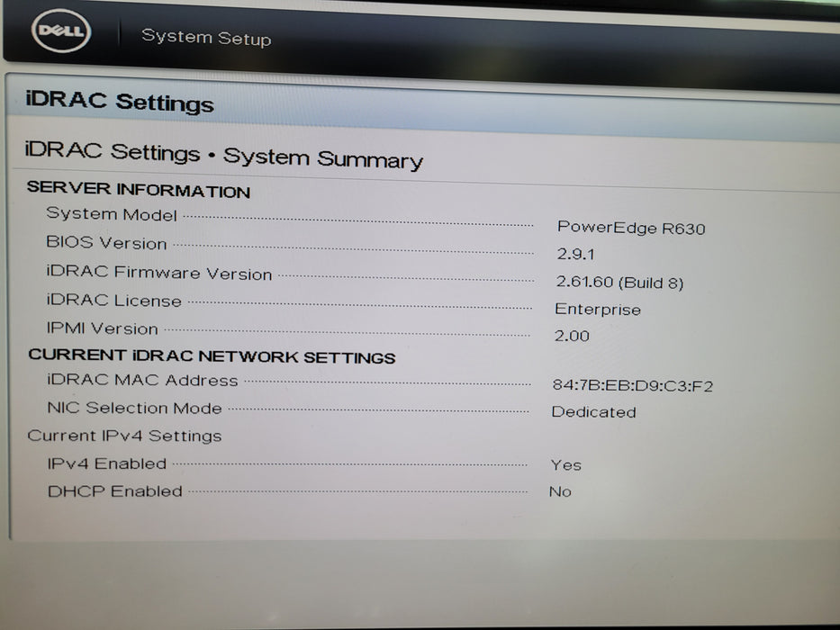The width and height of the screenshot is (840, 630).
Task: Click the DHCP Enabled value No
Action: coord(560,491)
